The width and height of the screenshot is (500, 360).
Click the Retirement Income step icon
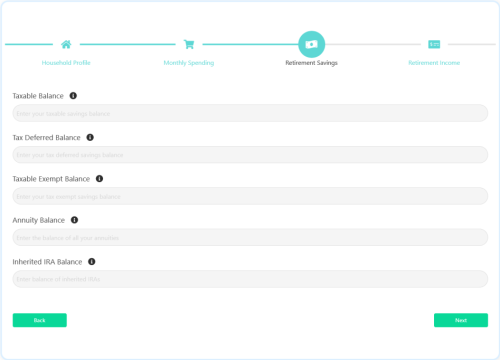[x=434, y=44]
